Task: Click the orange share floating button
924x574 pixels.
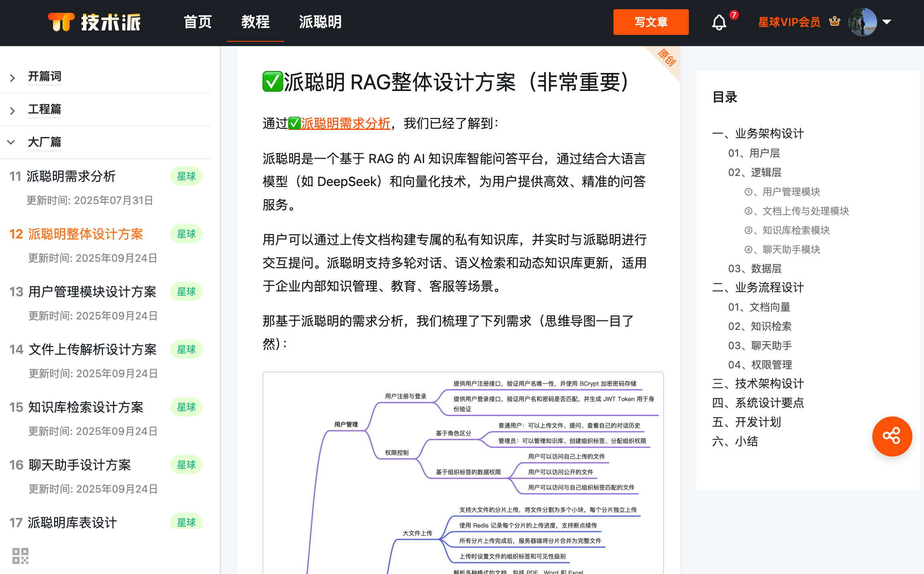Action: click(x=892, y=436)
